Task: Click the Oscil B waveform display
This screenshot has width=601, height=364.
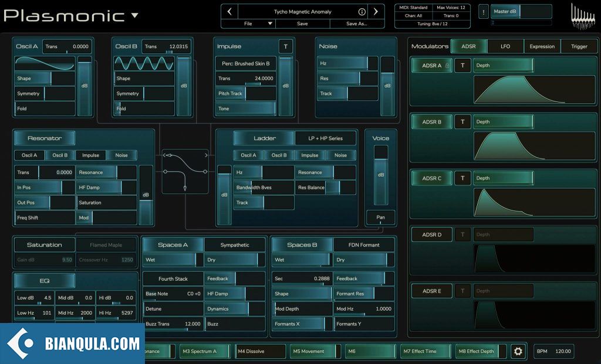Action: [x=144, y=63]
